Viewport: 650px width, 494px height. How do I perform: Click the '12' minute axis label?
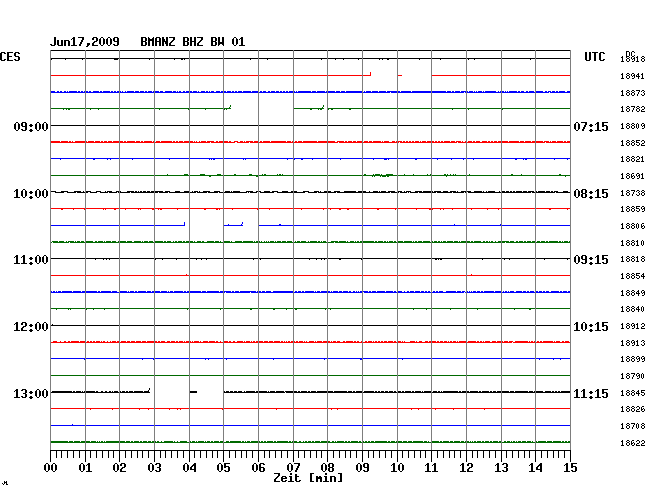(466, 468)
